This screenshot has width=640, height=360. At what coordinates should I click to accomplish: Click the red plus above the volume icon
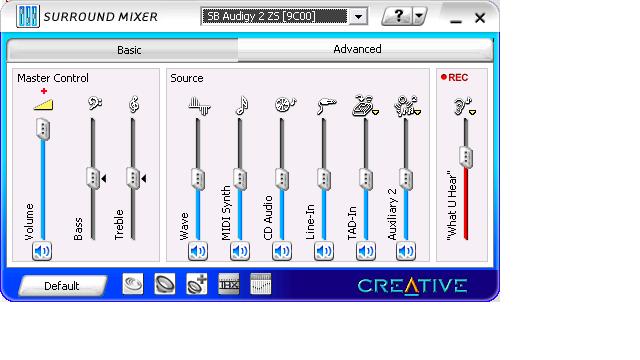44,91
